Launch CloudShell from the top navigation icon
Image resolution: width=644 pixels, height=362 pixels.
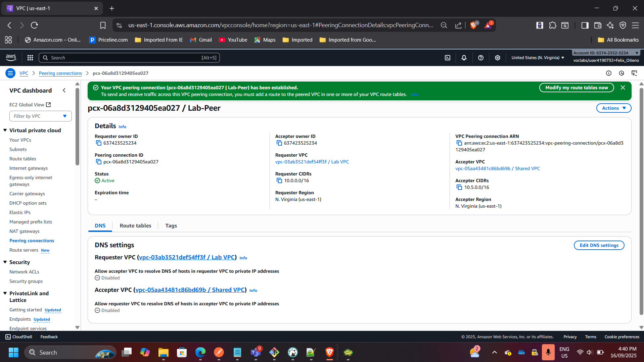coord(448,58)
